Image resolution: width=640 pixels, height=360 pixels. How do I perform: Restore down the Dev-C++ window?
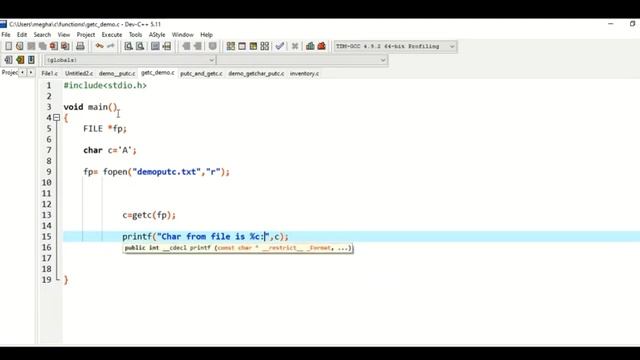click(x=632, y=24)
